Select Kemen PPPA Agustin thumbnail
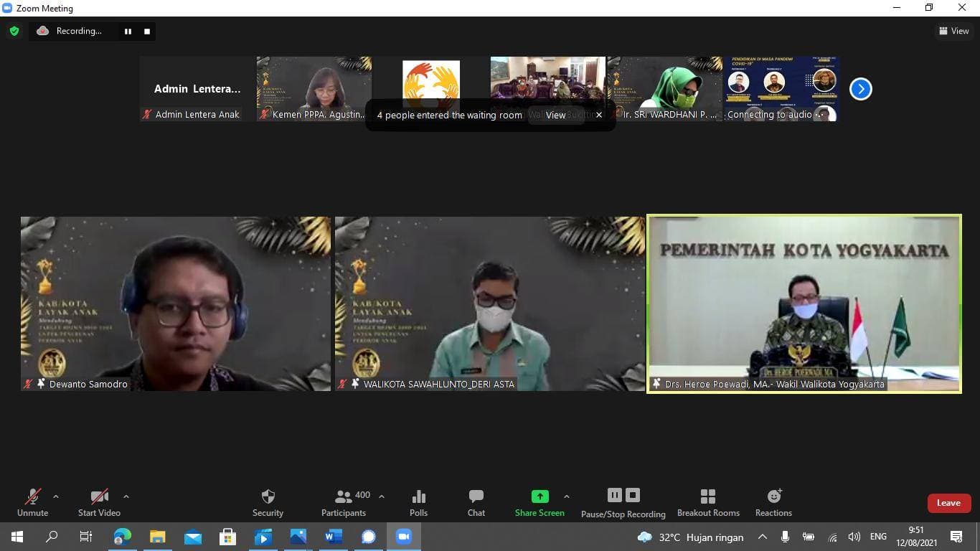The image size is (980, 551). tap(314, 89)
